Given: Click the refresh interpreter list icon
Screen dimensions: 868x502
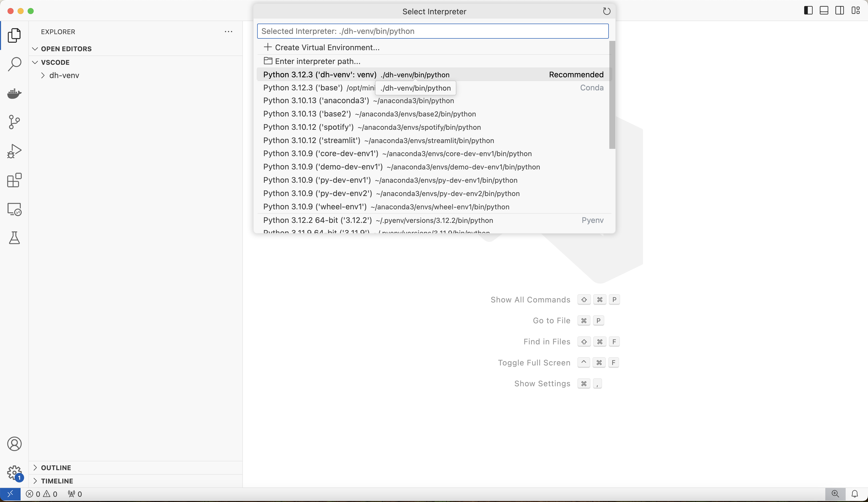Looking at the screenshot, I should click(x=607, y=11).
